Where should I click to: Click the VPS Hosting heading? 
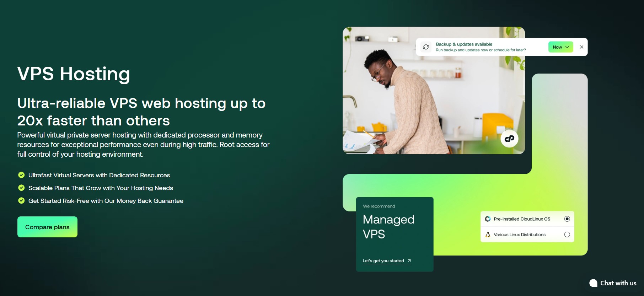74,74
